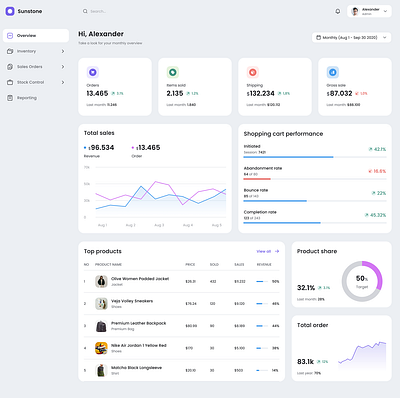
Task: Click the Product share donut chart
Action: (362, 281)
